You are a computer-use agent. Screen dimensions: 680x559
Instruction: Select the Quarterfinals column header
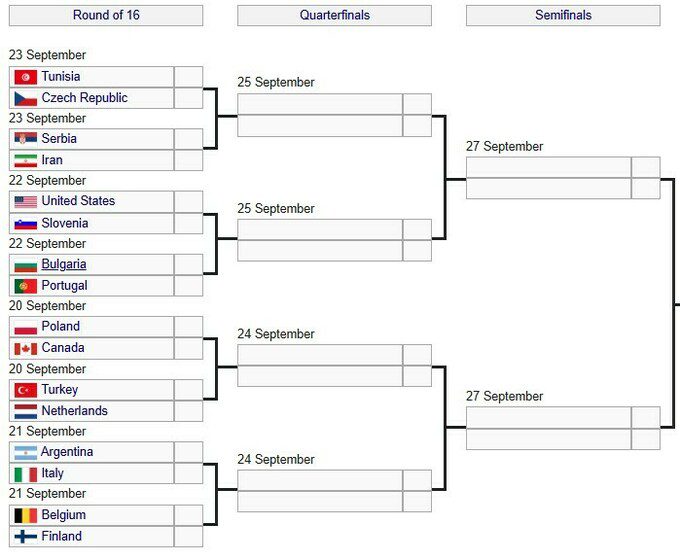(x=334, y=16)
